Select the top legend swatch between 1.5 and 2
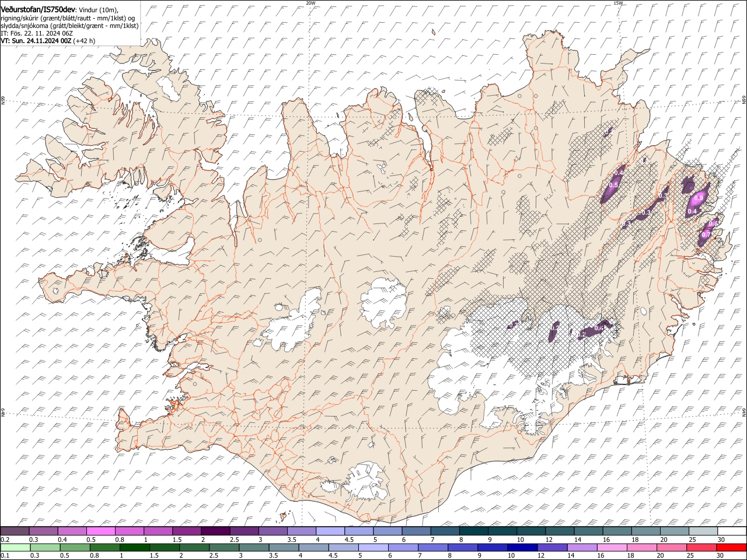Screen dimensions: 747x560 187,531
